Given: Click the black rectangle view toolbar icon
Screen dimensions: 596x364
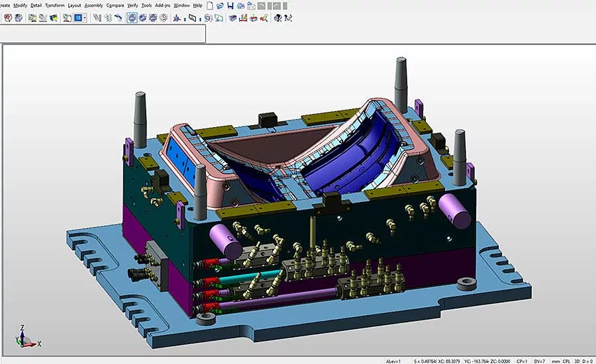Looking at the screenshot, I should (x=193, y=18).
